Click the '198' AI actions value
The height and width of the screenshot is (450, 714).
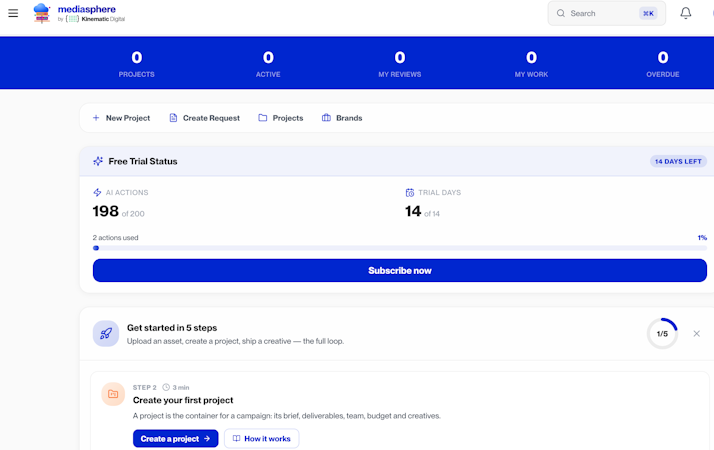point(106,211)
